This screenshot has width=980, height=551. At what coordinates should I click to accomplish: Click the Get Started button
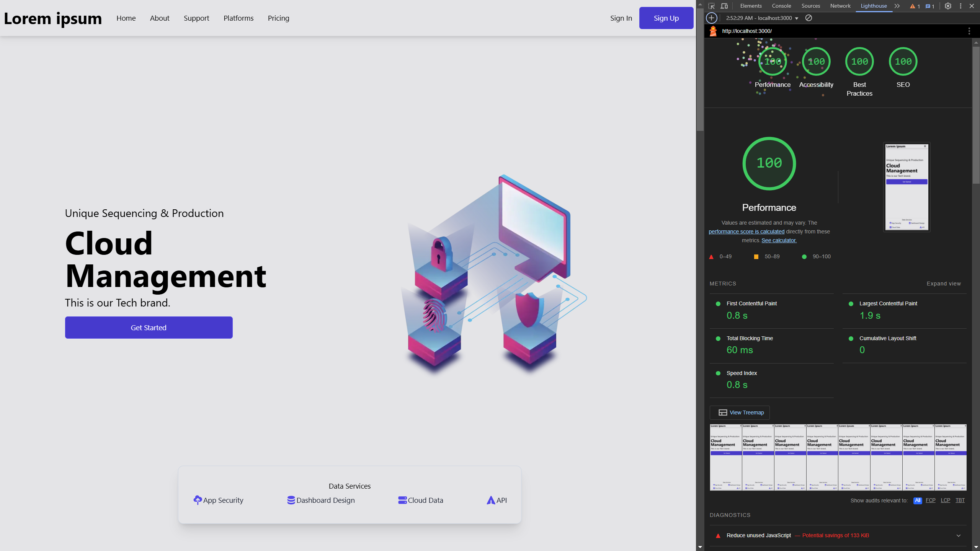[149, 328]
